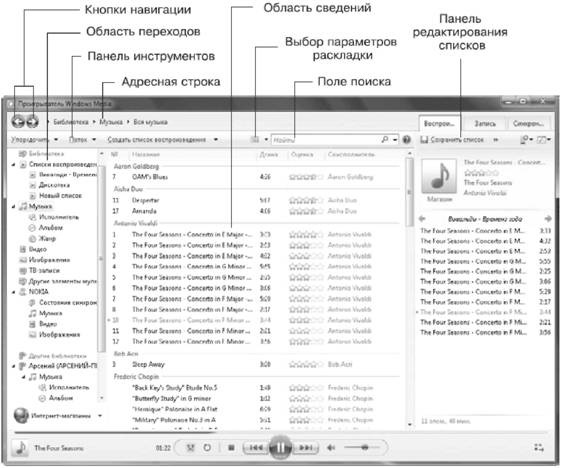Click Музыка in the address bar

coord(111,122)
